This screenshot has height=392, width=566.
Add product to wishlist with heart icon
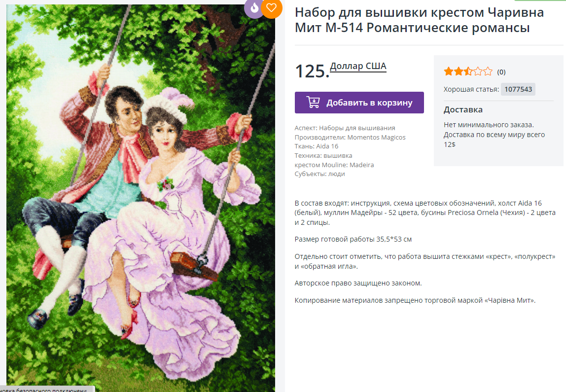272,7
